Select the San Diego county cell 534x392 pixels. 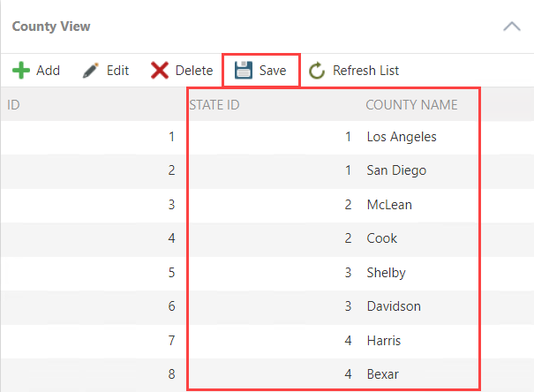point(396,170)
